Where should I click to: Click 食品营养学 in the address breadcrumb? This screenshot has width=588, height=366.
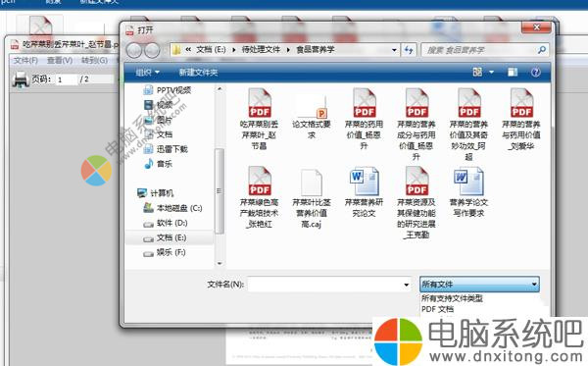(315, 49)
